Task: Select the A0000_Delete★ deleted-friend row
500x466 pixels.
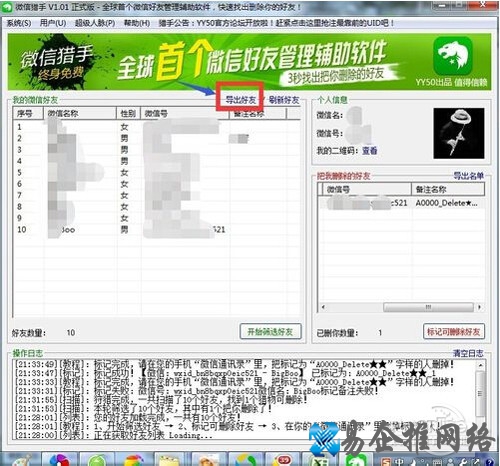Action: tap(401, 203)
